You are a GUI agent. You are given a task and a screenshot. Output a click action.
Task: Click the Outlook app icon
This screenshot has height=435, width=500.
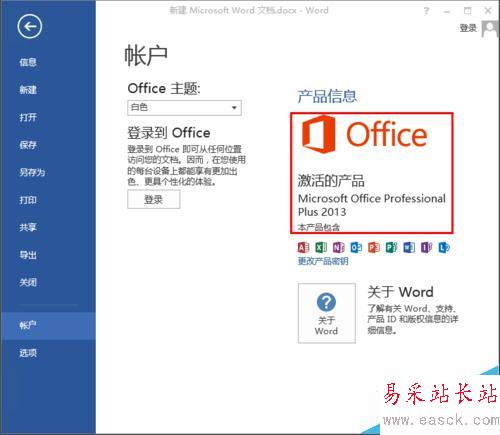356,247
